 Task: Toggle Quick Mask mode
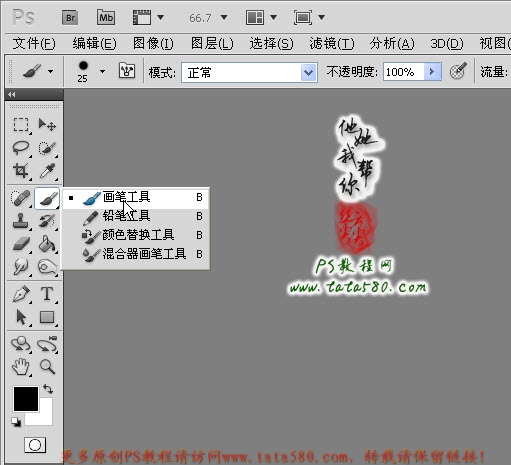[x=35, y=445]
